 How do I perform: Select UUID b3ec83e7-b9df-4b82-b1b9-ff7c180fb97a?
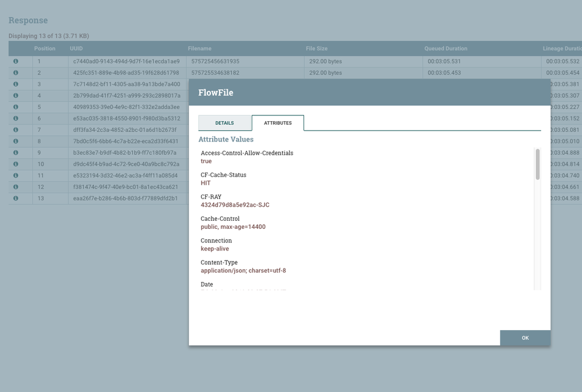[x=125, y=153]
